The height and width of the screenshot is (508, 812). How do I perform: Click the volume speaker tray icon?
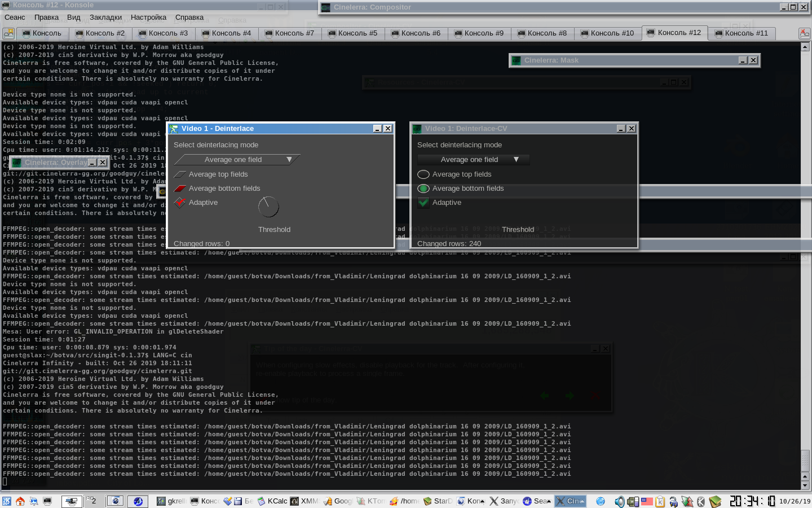point(619,501)
